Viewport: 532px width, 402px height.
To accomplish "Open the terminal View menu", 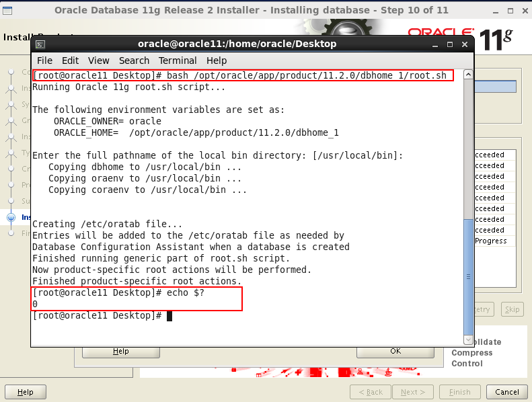I will [x=99, y=61].
